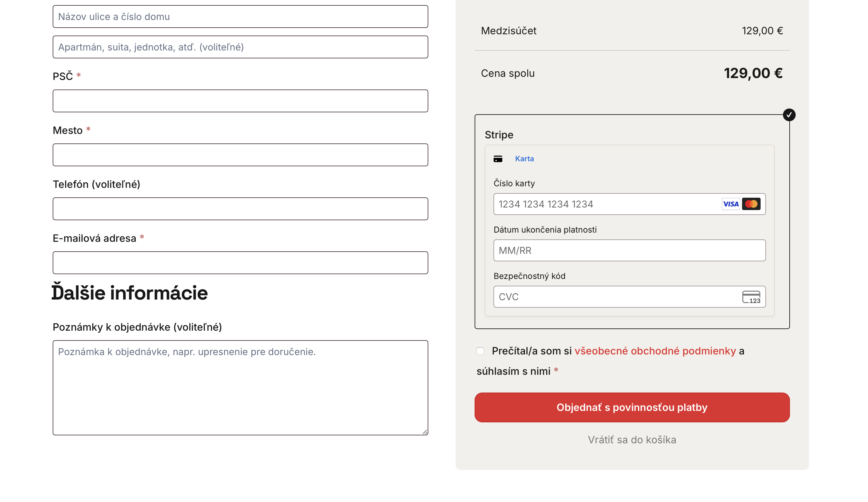Click the Vrátiť sa do košíka link

[x=632, y=439]
